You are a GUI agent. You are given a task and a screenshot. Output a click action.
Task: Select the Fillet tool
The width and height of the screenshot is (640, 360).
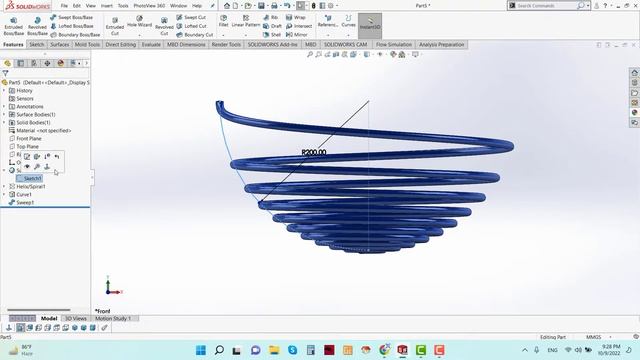pos(223,21)
